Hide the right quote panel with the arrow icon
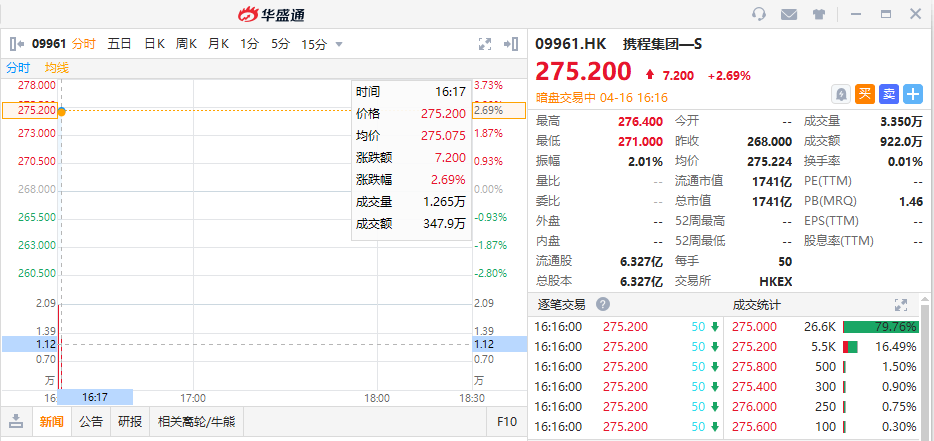 [x=510, y=44]
